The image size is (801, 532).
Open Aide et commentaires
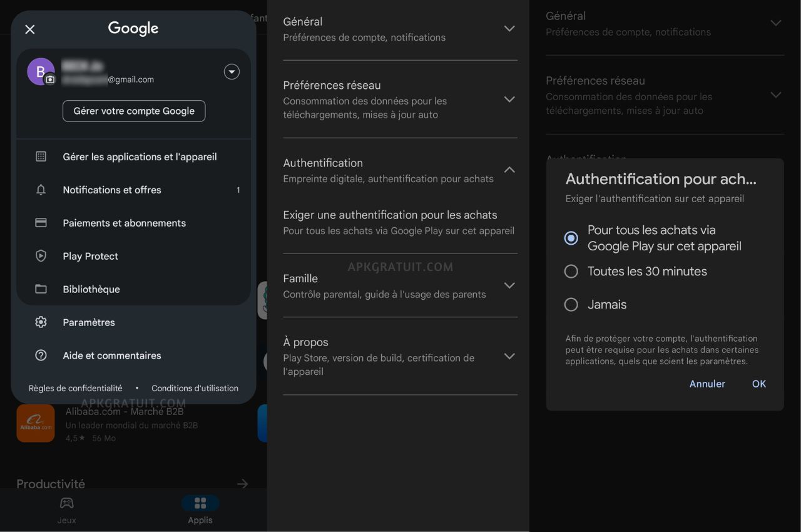(x=134, y=356)
